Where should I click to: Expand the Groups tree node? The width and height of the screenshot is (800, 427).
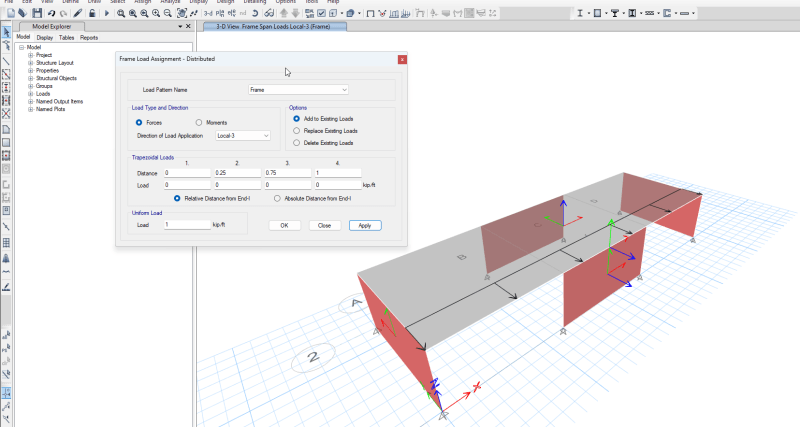pyautogui.click(x=31, y=86)
